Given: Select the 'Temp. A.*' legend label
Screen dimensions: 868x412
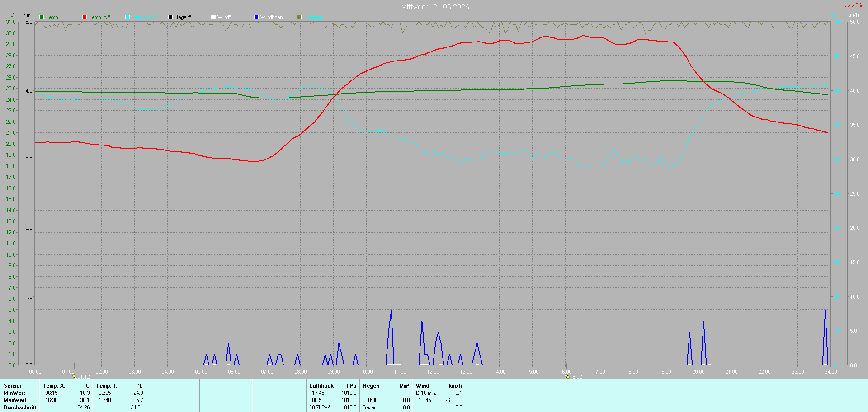Looking at the screenshot, I should [x=99, y=17].
